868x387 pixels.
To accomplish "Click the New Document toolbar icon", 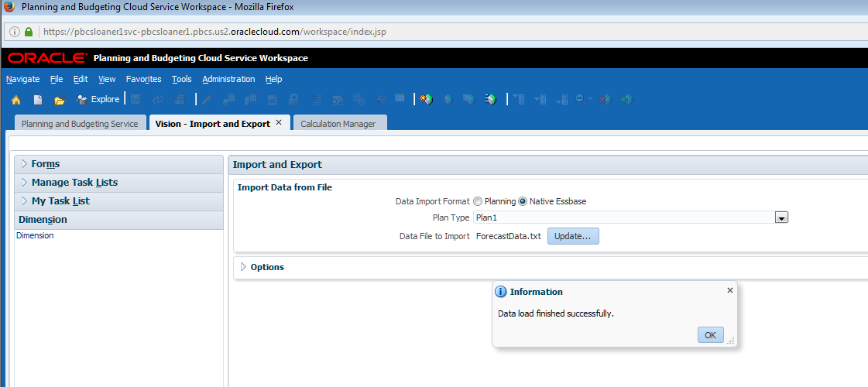I will click(x=38, y=100).
